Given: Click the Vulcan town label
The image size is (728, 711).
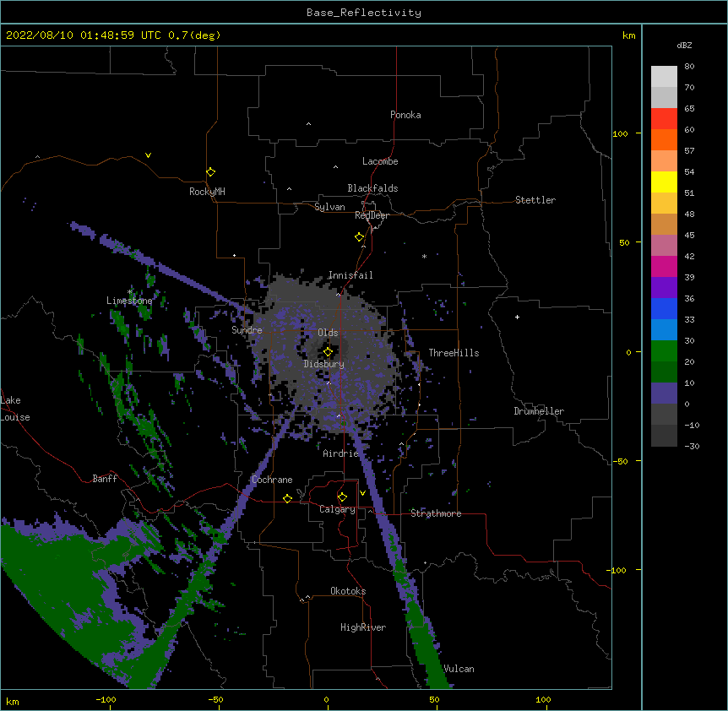Looking at the screenshot, I should coord(459,669).
